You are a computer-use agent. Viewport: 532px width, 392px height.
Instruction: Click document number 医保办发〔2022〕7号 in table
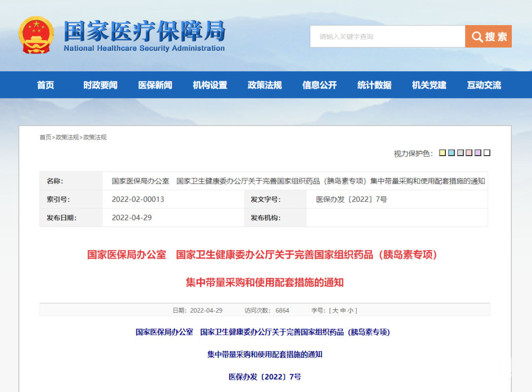(352, 199)
